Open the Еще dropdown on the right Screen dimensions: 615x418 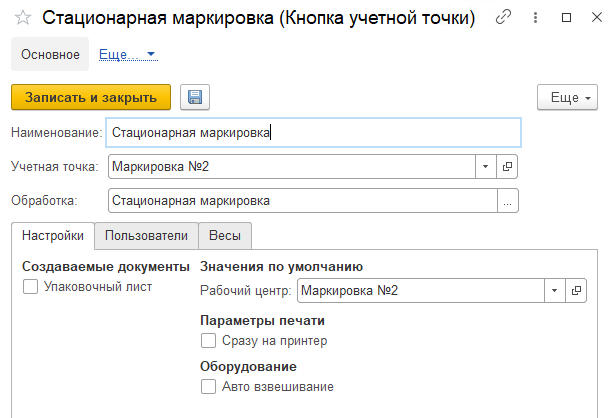[x=566, y=97]
